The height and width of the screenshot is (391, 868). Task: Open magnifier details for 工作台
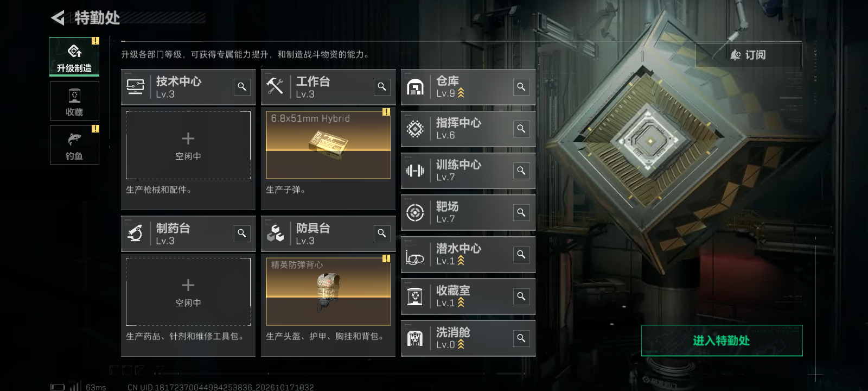(382, 86)
